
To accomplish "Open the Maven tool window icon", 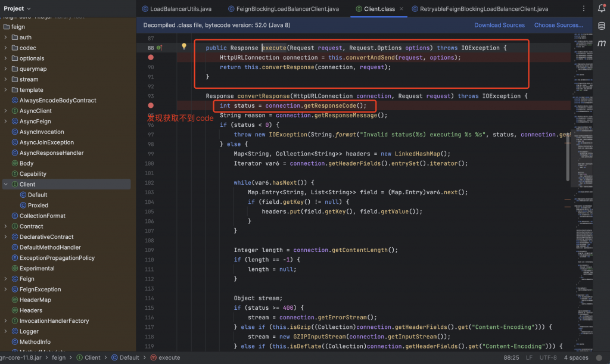I will 602,43.
